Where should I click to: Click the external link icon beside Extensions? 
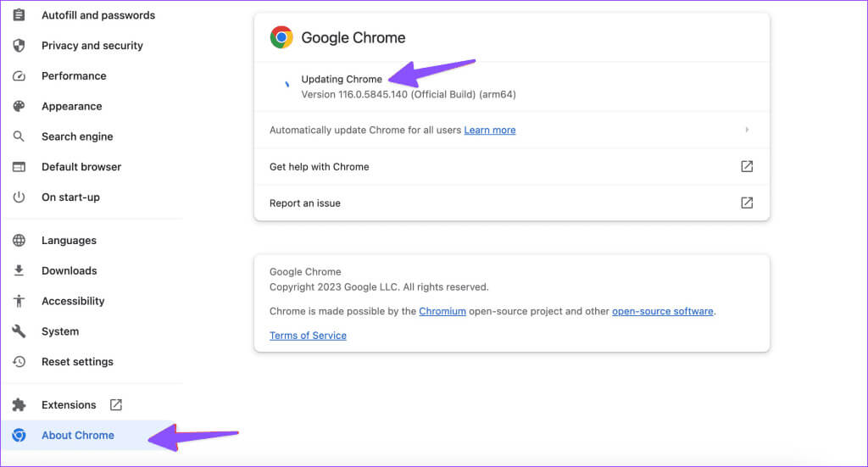tap(115, 404)
